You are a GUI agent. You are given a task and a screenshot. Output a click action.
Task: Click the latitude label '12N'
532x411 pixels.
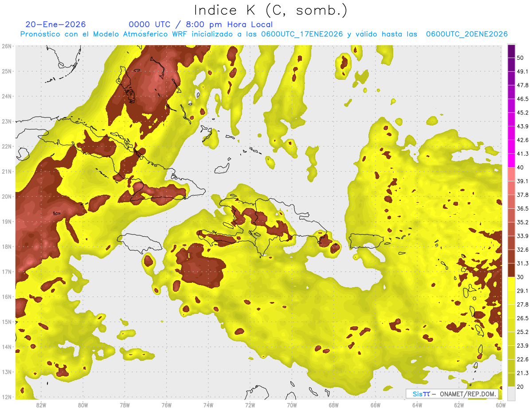(x=7, y=397)
